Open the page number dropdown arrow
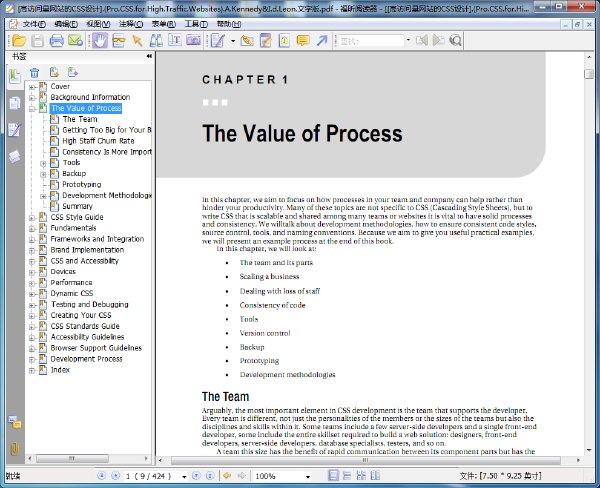 point(184,477)
